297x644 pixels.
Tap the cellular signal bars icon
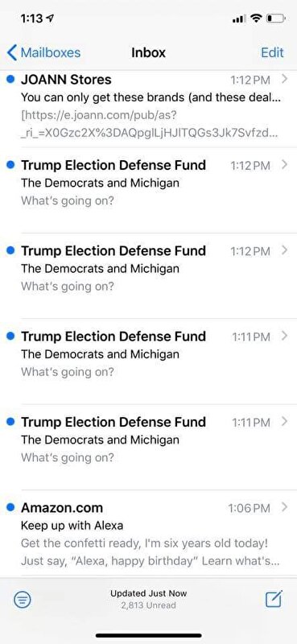(239, 19)
